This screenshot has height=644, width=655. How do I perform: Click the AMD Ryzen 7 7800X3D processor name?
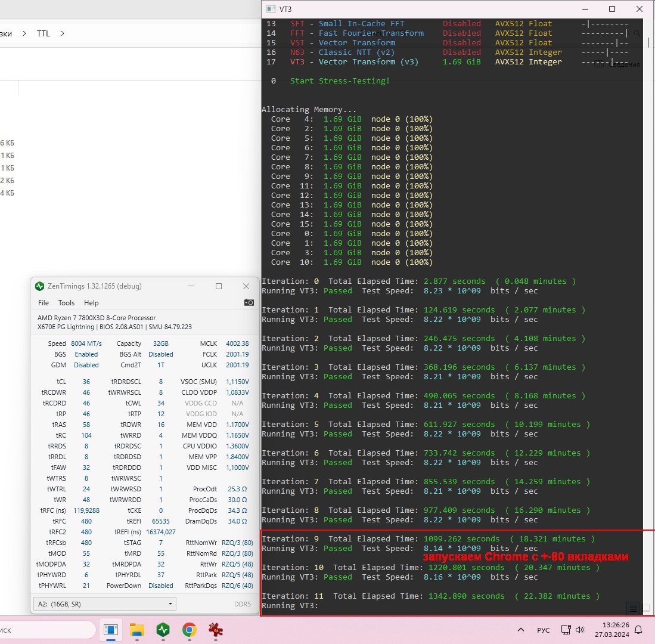97,318
